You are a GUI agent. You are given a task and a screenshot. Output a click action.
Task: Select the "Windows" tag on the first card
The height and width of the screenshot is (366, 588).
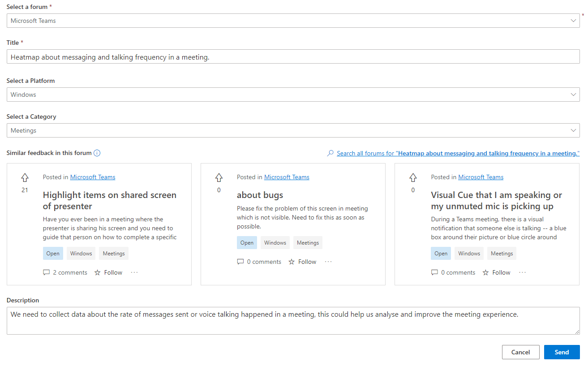click(81, 253)
